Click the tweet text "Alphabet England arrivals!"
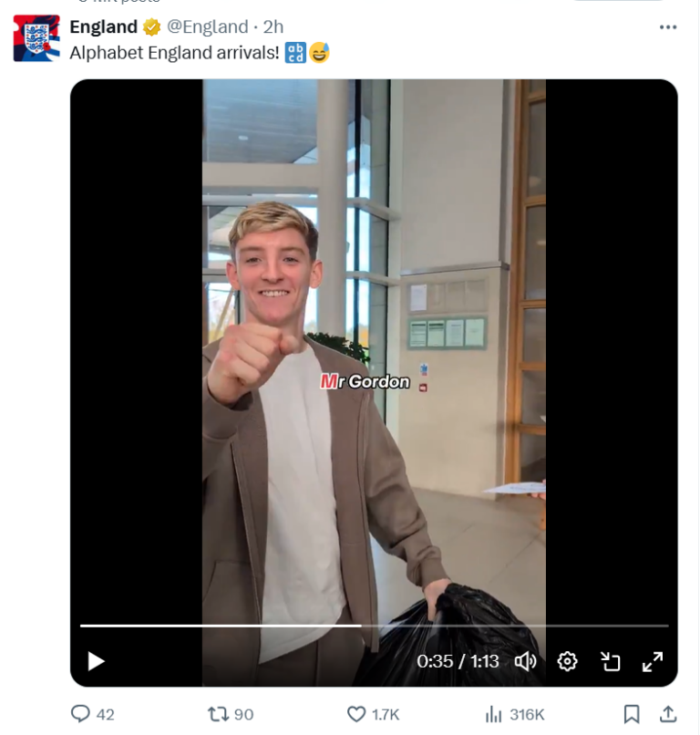700x735 pixels. pyautogui.click(x=174, y=53)
